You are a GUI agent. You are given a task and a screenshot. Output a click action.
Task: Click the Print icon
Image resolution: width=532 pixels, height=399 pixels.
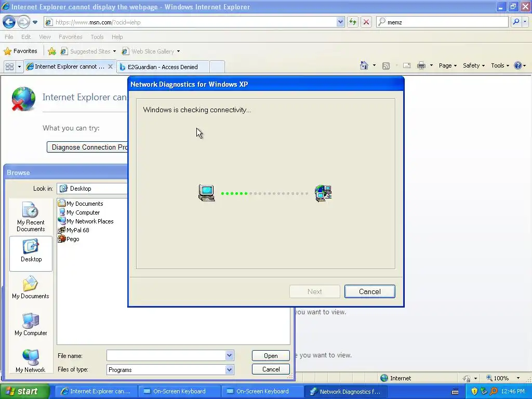click(x=421, y=65)
